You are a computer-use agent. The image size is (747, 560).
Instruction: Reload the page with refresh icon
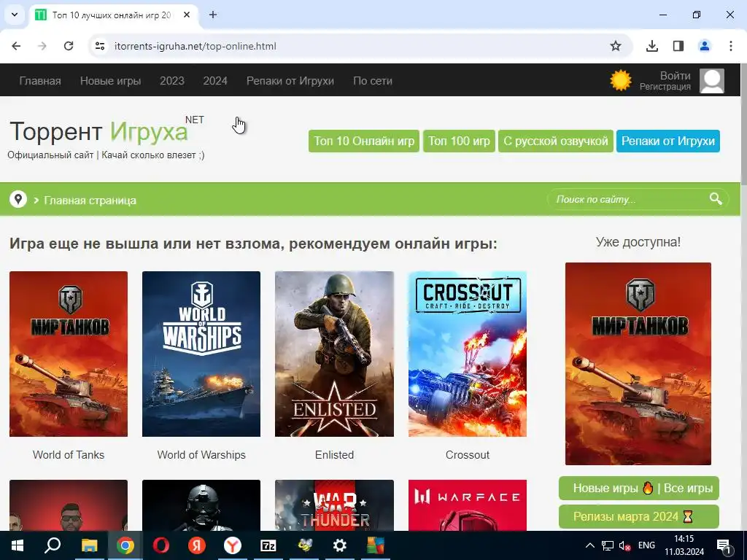(x=69, y=46)
